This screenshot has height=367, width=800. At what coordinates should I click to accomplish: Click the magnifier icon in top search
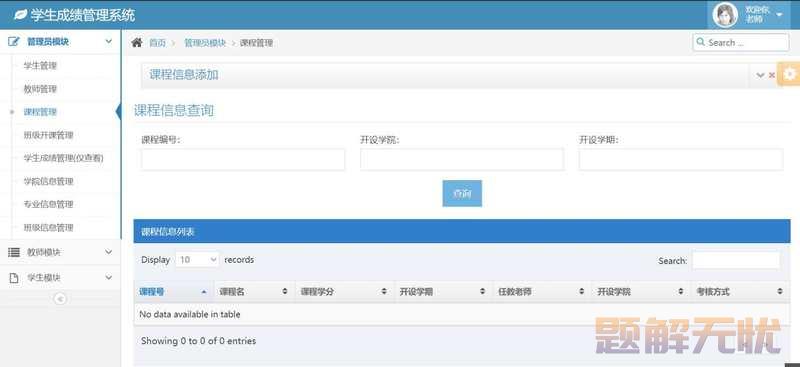coord(701,42)
